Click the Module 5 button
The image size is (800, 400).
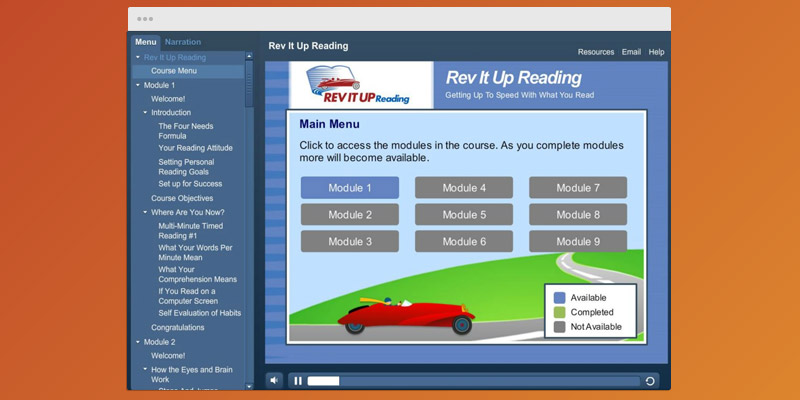(x=464, y=215)
